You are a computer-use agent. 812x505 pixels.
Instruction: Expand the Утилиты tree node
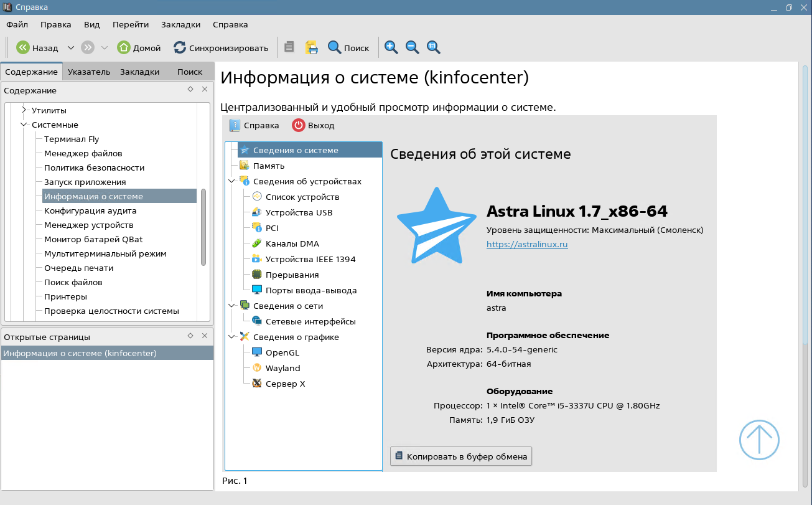(x=24, y=110)
